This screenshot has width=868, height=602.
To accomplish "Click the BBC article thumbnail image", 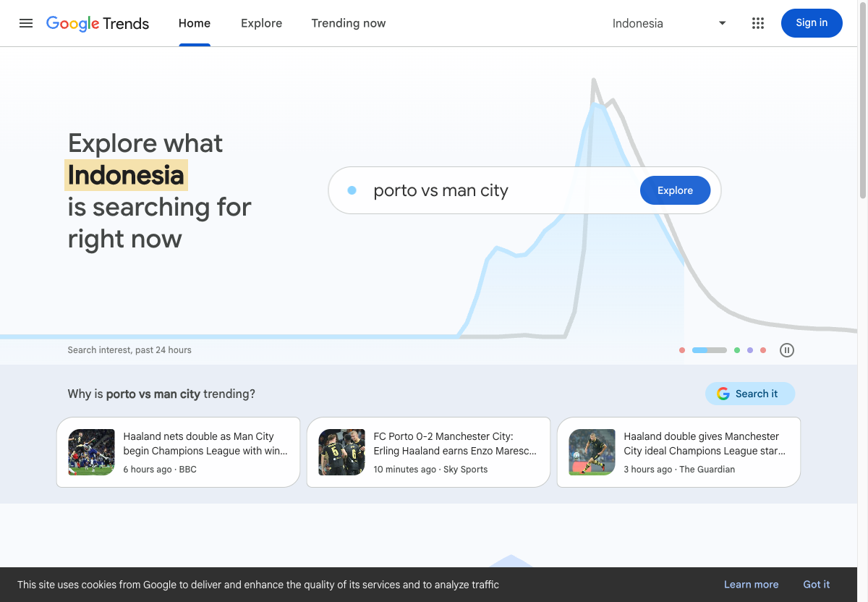I will pos(92,452).
